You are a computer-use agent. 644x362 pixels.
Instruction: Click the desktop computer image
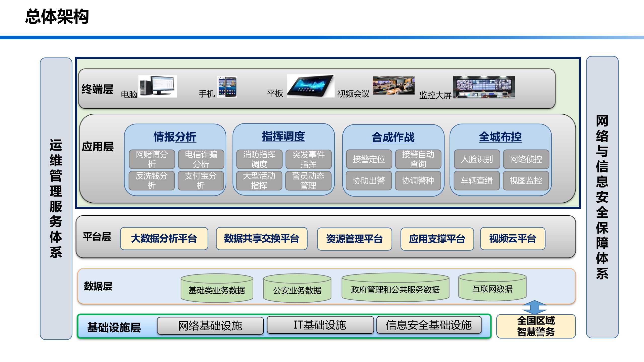pos(158,86)
